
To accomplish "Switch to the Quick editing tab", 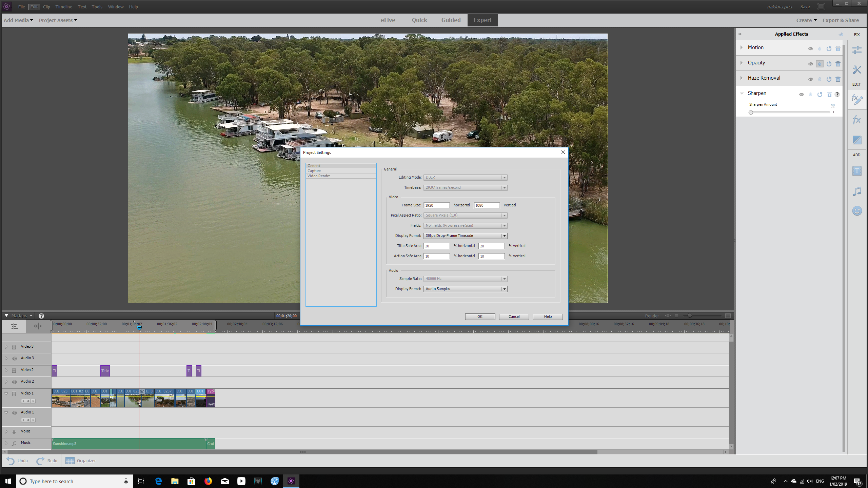I will [x=419, y=20].
